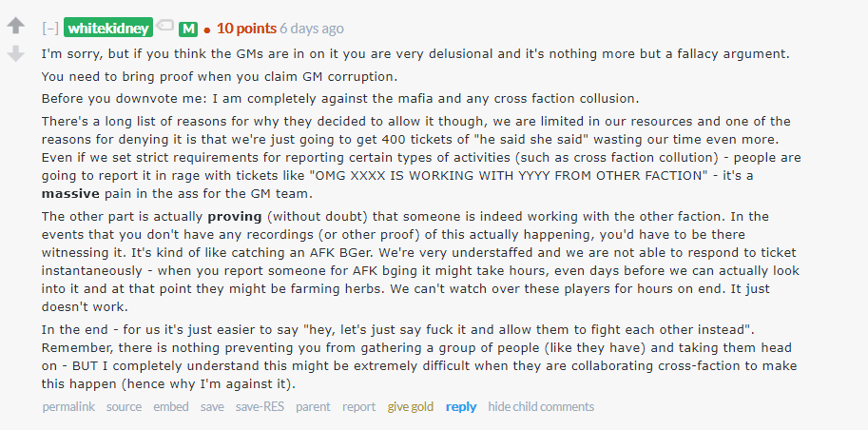Save this comment
868x430 pixels.
point(212,406)
